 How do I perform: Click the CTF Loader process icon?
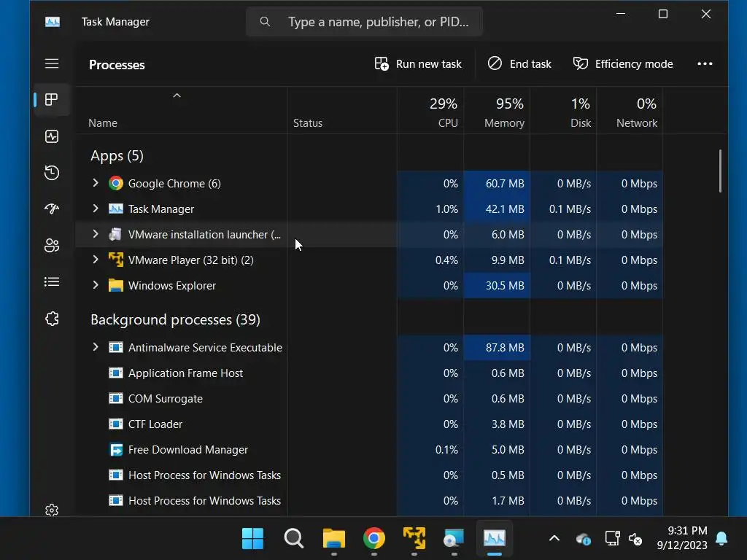click(116, 424)
